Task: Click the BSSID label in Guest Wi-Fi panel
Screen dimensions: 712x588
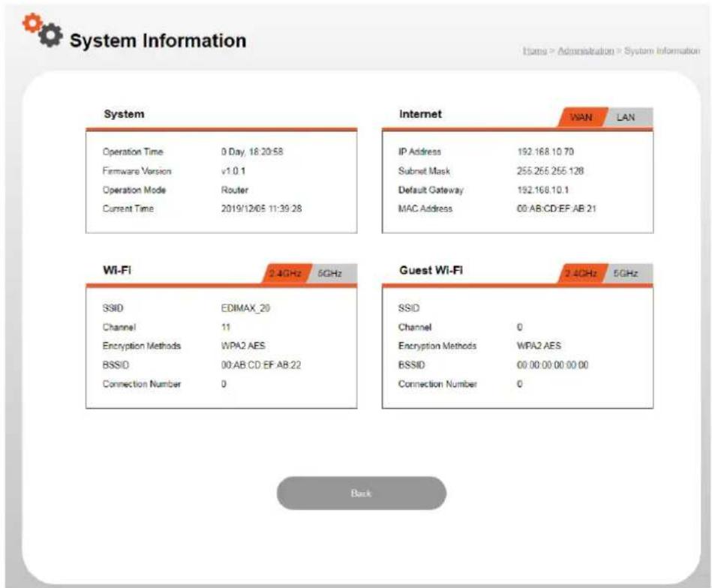Action: pos(412,365)
